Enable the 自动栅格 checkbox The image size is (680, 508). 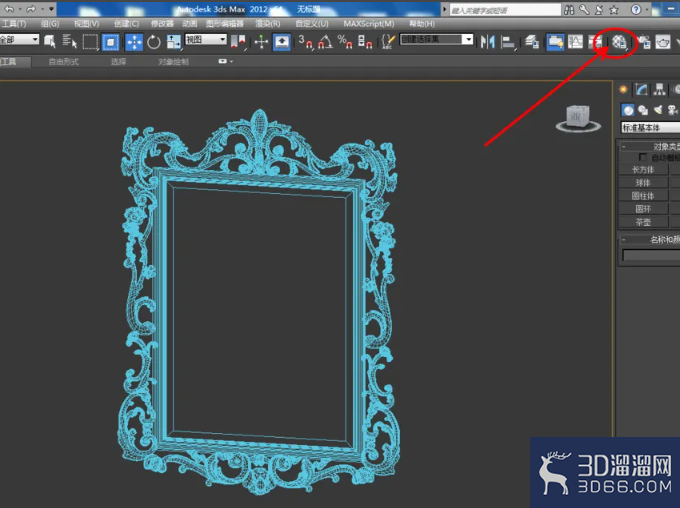pos(643,157)
